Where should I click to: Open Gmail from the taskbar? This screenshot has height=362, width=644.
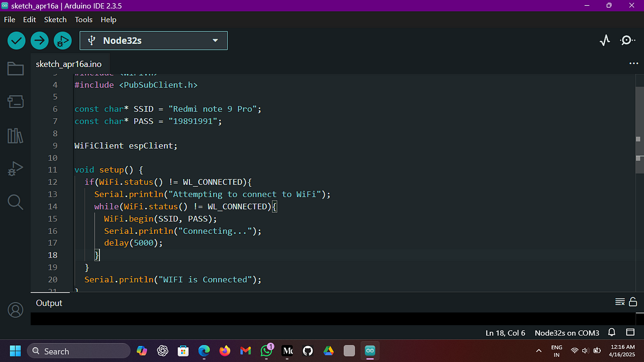point(245,351)
